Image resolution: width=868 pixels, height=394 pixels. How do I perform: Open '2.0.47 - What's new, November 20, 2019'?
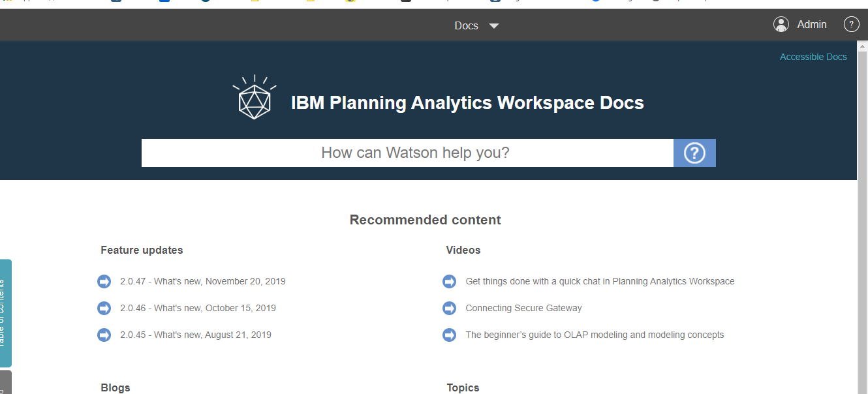pos(203,281)
